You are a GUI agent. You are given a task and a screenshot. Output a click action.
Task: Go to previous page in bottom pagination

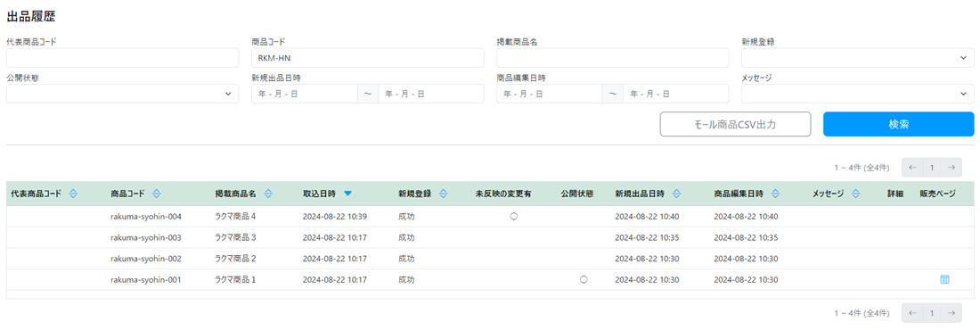(912, 312)
